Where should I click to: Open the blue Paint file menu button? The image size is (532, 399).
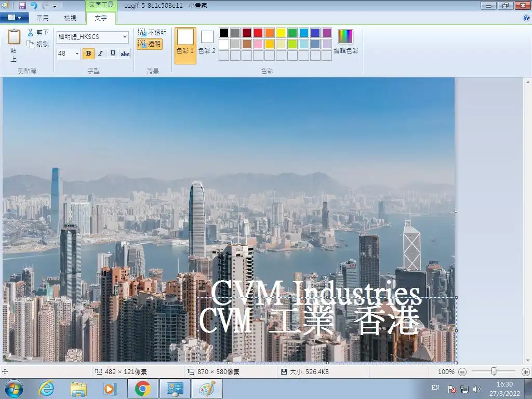click(14, 17)
